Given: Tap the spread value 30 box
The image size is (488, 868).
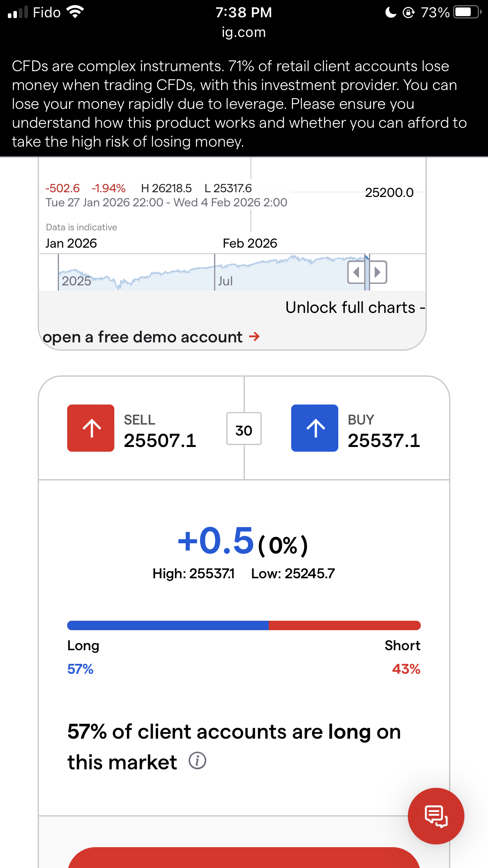Looking at the screenshot, I should pos(244,428).
